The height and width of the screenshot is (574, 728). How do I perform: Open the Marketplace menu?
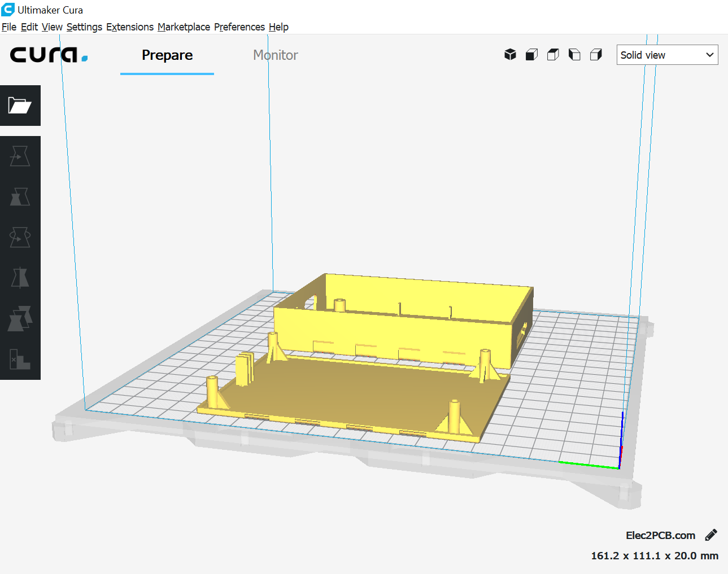[184, 27]
